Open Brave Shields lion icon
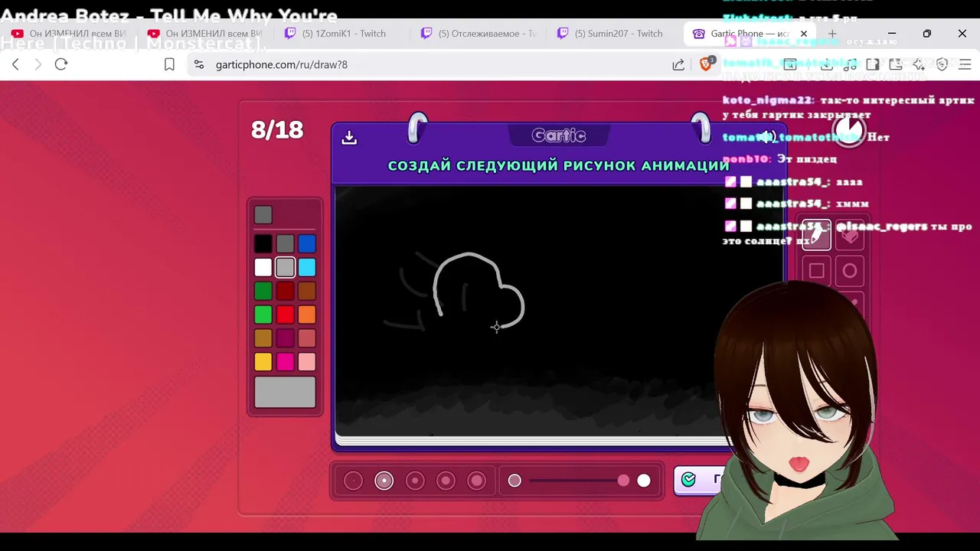This screenshot has height=551, width=980. (x=706, y=64)
